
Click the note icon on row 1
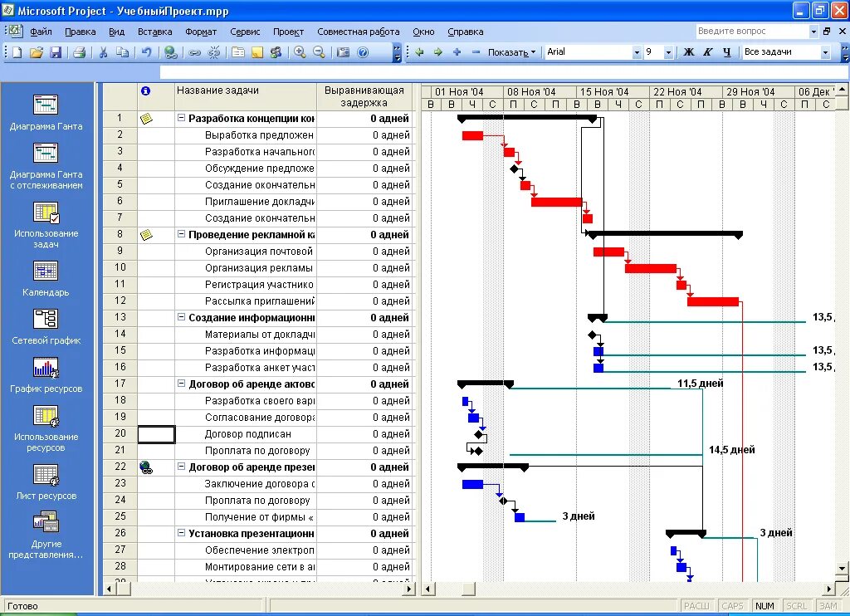[x=146, y=119]
